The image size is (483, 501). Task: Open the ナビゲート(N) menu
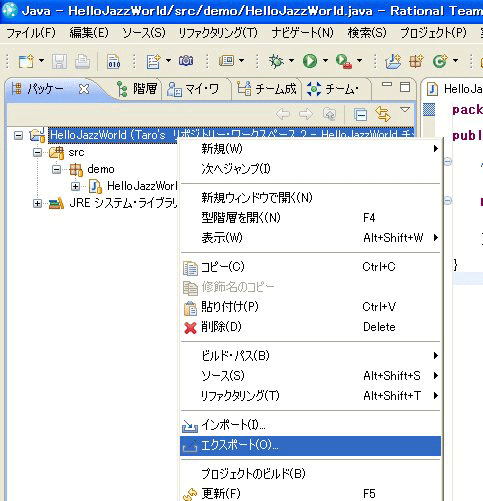point(302,33)
